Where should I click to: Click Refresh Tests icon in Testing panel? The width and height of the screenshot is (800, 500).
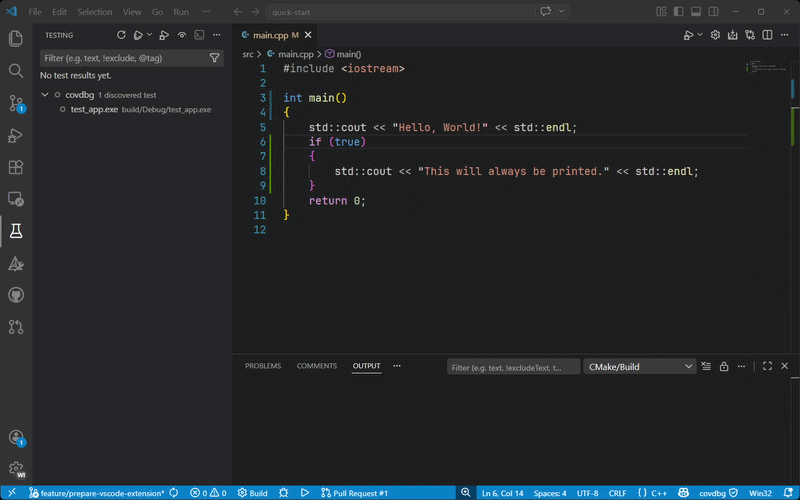[x=121, y=34]
